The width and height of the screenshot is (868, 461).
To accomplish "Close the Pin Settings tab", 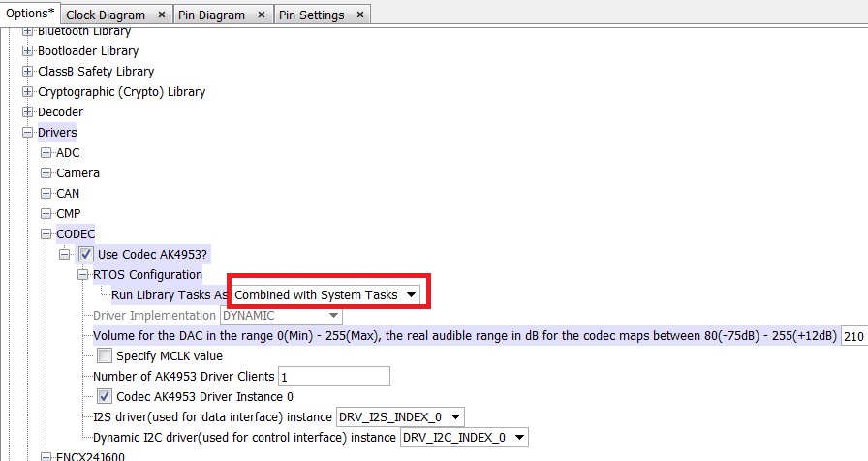I will click(359, 15).
